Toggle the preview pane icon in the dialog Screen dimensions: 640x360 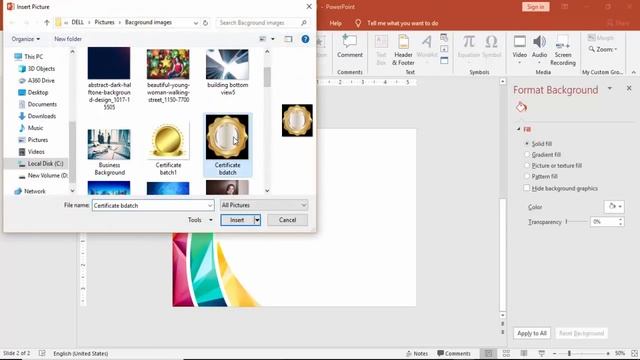[x=288, y=39]
